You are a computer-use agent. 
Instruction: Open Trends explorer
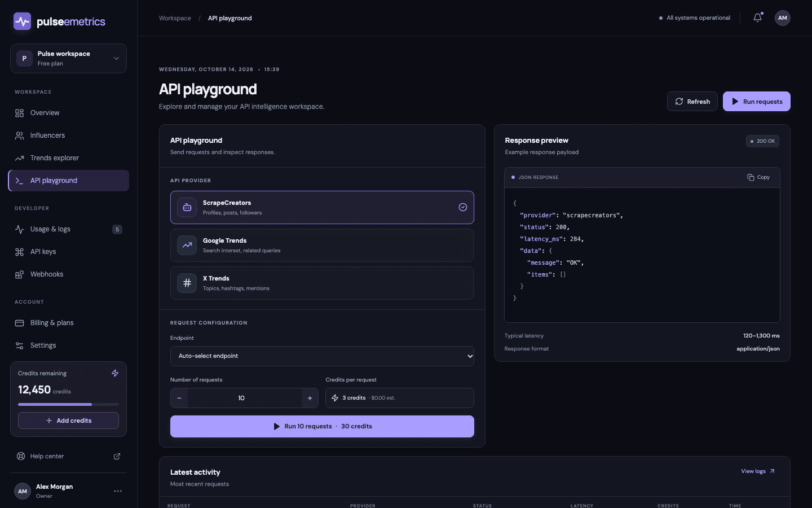(x=68, y=158)
